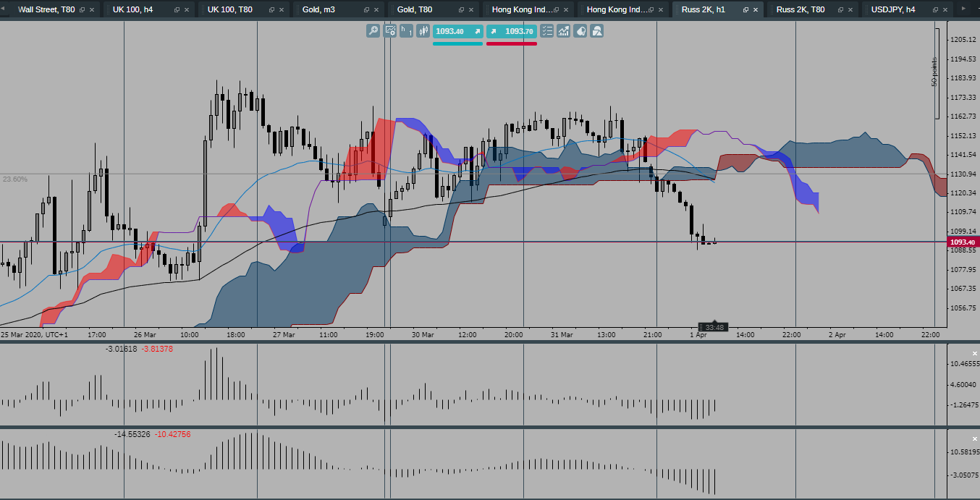
Task: Detach the Gold, T80 tab
Action: pos(461,10)
